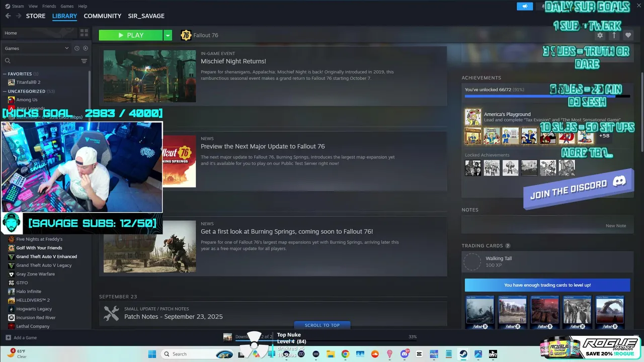This screenshot has height=362, width=644.
Task: Click trading cards level up banner
Action: pyautogui.click(x=547, y=285)
